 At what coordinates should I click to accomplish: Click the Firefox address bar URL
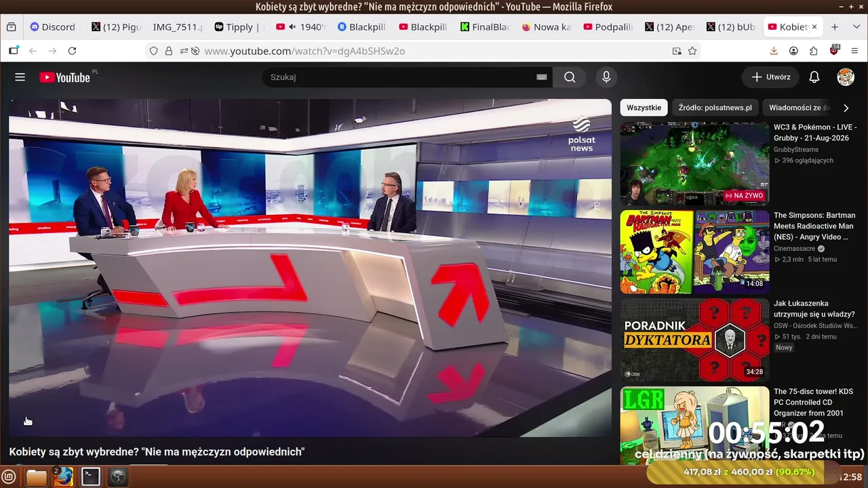coord(304,51)
